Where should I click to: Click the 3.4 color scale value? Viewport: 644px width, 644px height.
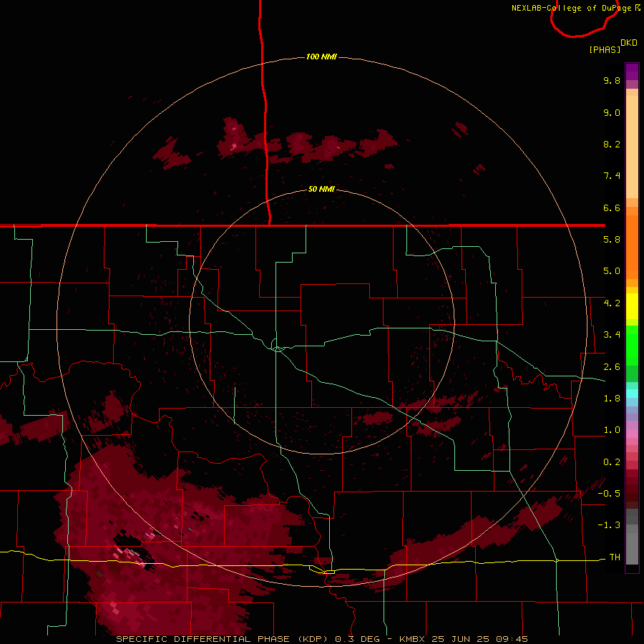[x=612, y=335]
